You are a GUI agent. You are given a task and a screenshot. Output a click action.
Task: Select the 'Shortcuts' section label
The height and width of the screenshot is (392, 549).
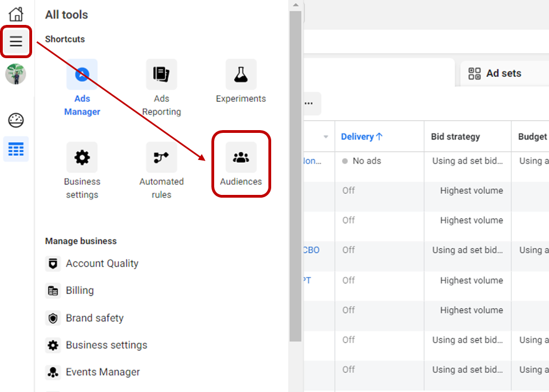65,39
